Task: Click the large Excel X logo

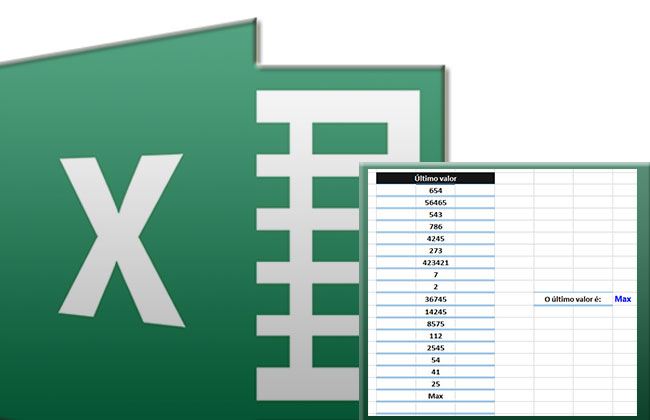Action: [x=121, y=240]
